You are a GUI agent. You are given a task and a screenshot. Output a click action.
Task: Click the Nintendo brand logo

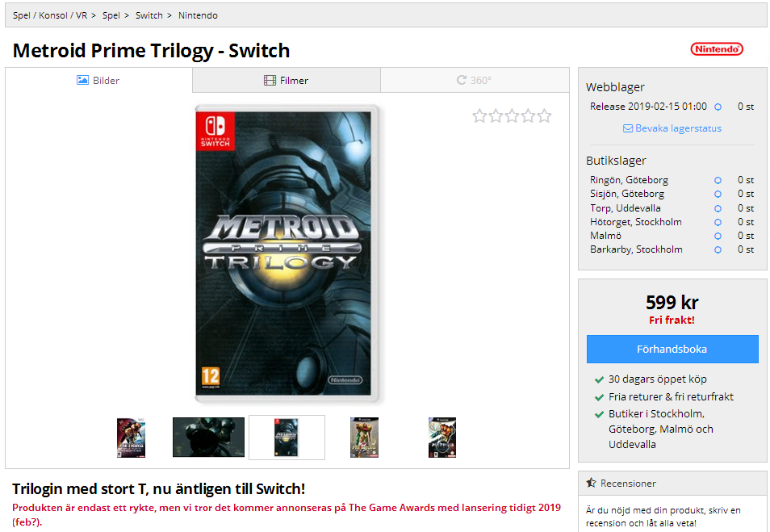[717, 49]
